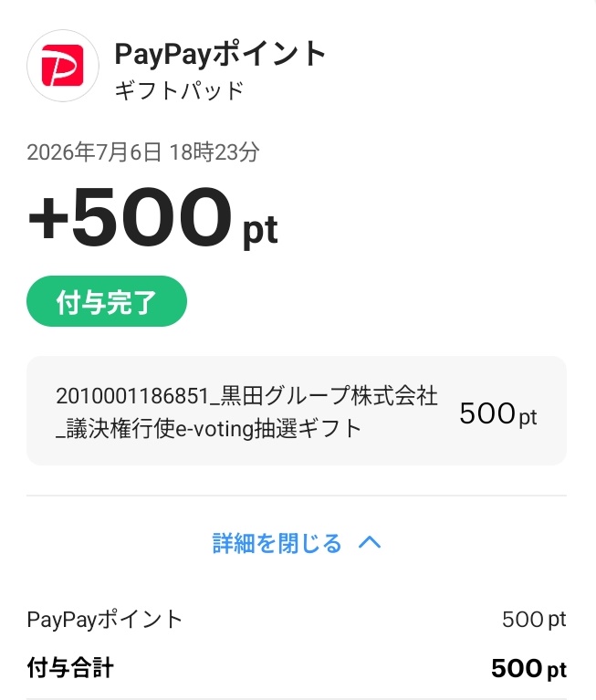Click the 18時23分 time text
This screenshot has height=700, width=596.
click(214, 152)
